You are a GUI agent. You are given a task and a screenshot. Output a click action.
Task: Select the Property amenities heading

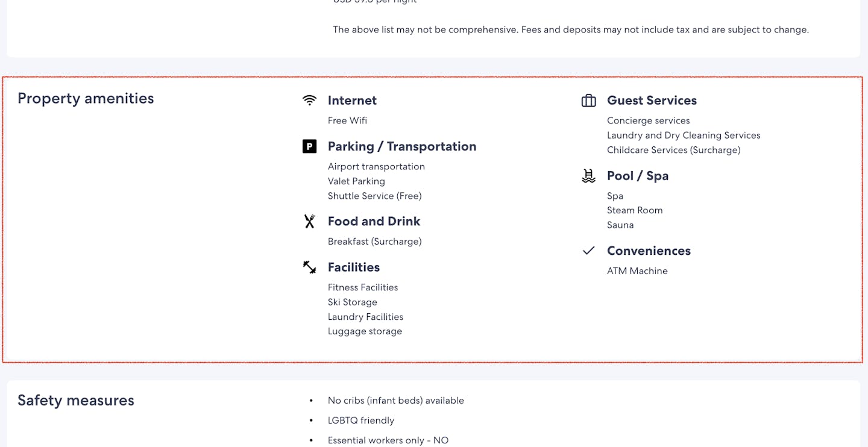coord(86,99)
